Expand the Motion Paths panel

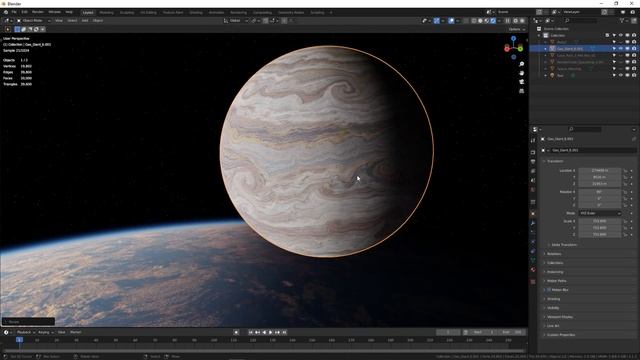click(x=556, y=281)
